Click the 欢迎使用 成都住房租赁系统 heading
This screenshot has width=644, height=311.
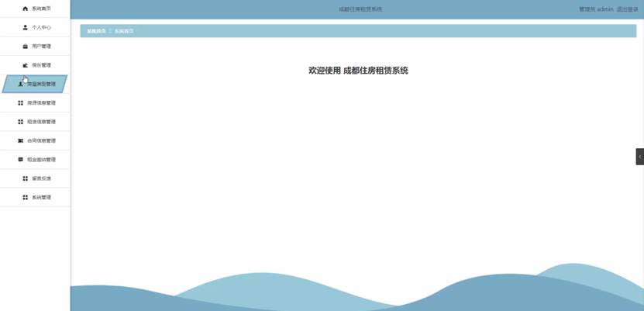[358, 71]
